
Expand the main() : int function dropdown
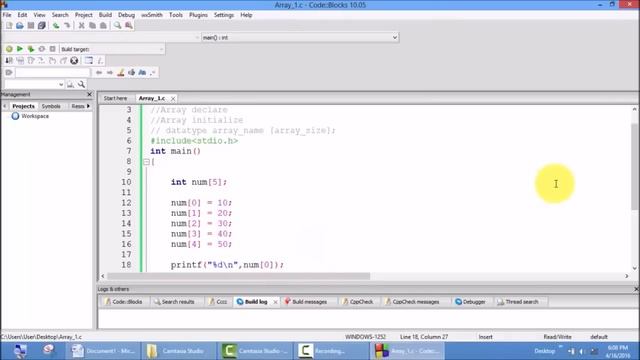pos(395,38)
